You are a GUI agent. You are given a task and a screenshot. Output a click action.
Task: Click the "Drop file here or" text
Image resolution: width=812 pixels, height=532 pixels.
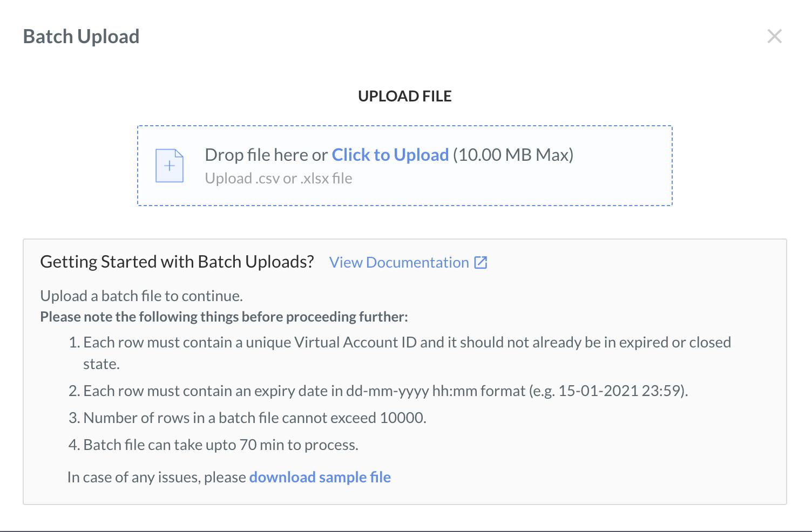266,155
